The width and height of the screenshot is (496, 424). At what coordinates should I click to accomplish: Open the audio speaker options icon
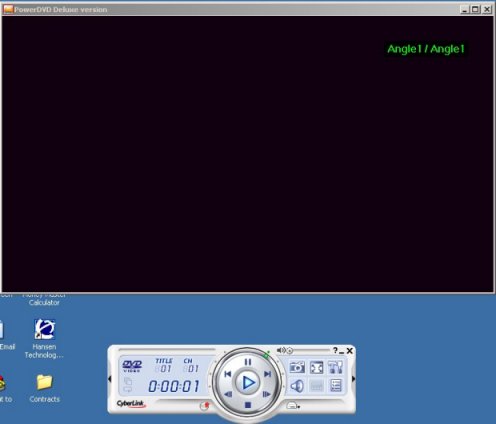click(x=297, y=386)
